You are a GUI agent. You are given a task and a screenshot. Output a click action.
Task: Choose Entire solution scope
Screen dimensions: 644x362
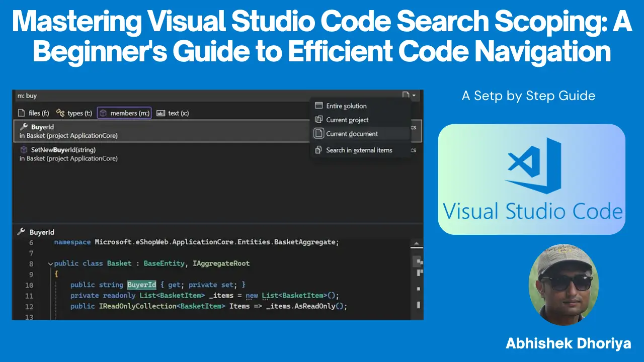pos(361,106)
